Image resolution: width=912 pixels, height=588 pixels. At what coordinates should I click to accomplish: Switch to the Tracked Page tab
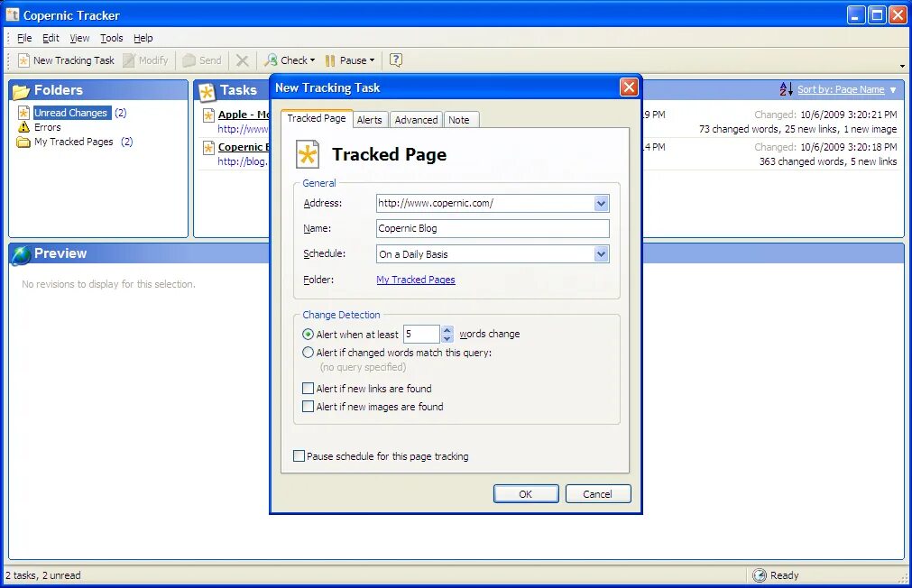coord(317,119)
